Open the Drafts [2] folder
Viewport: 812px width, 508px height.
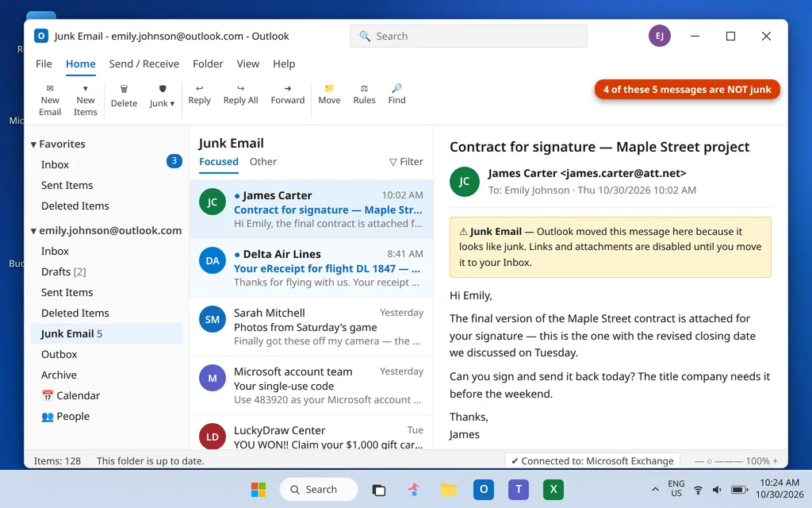(107, 271)
